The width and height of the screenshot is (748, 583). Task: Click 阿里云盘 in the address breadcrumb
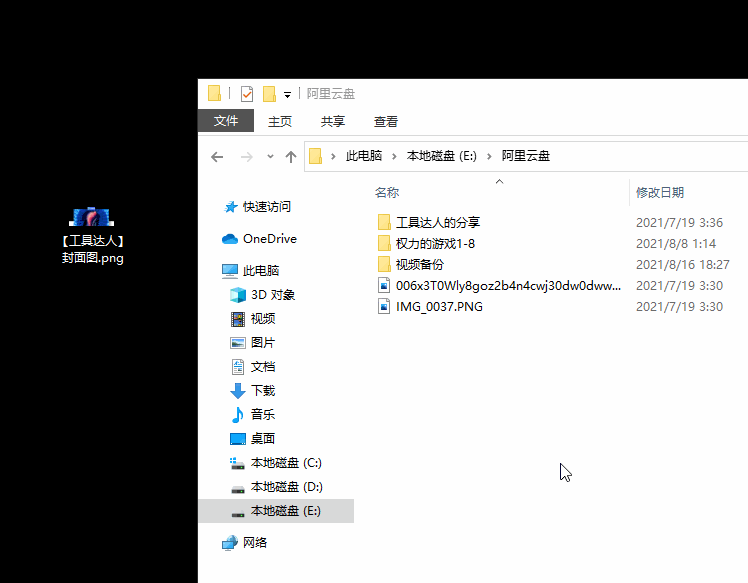click(x=526, y=156)
